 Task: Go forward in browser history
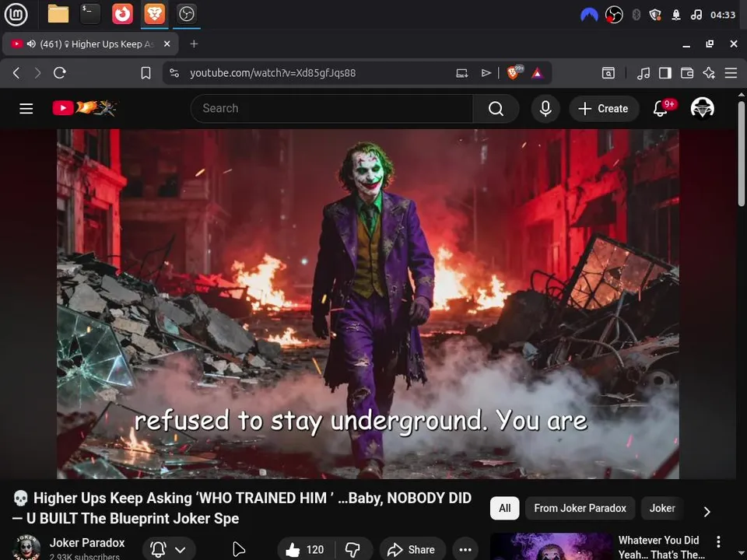37,73
